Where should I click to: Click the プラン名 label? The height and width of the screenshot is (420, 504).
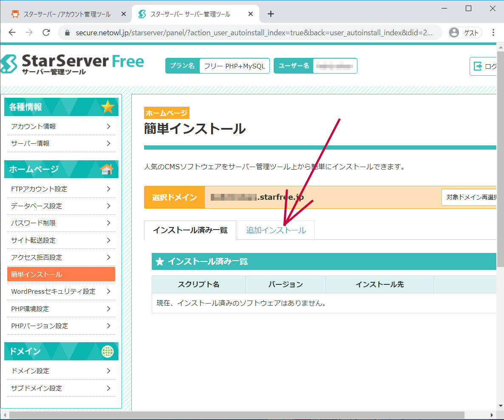point(183,65)
